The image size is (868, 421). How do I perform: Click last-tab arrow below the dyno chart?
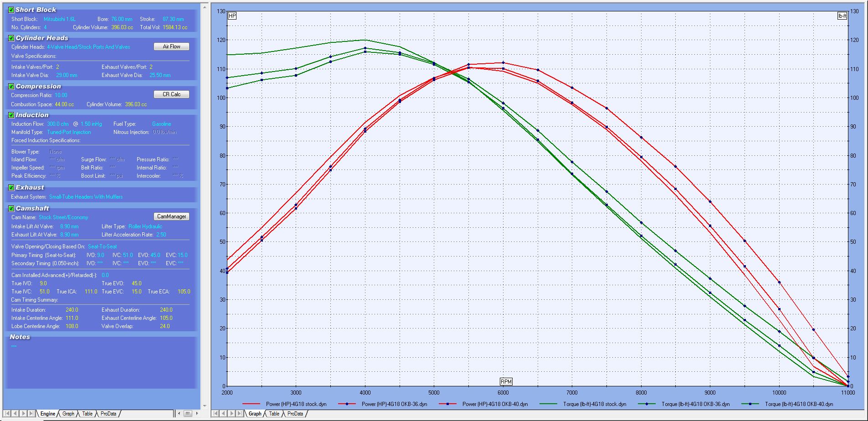point(240,414)
